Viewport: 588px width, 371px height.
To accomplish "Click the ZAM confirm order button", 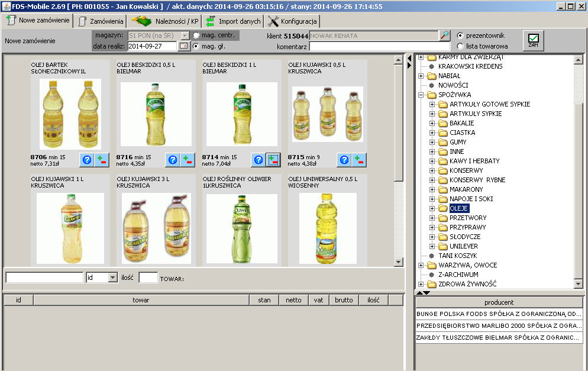I will click(x=533, y=40).
